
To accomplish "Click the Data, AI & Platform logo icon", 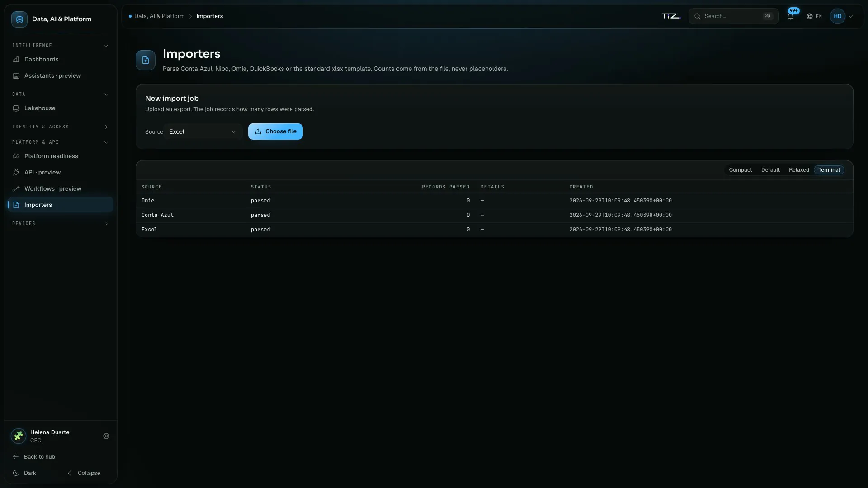I will 19,19.
